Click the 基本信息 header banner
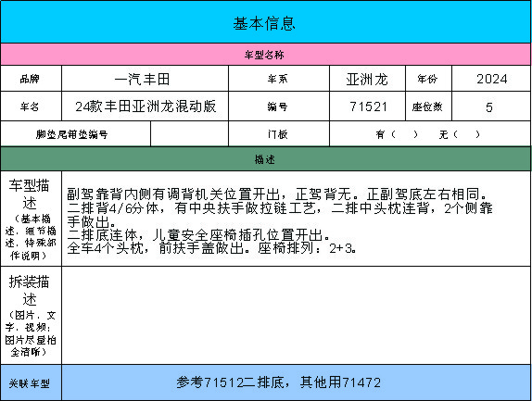 point(265,21)
